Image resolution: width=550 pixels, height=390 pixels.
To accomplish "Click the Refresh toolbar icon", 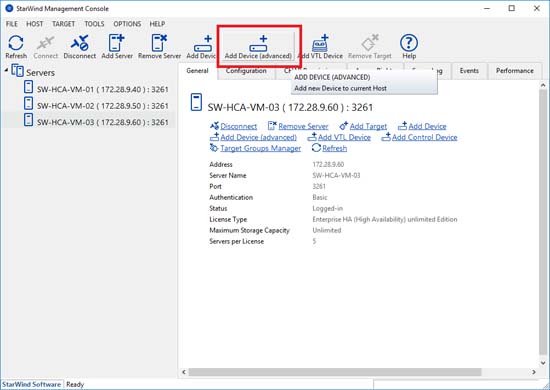I will [x=16, y=47].
